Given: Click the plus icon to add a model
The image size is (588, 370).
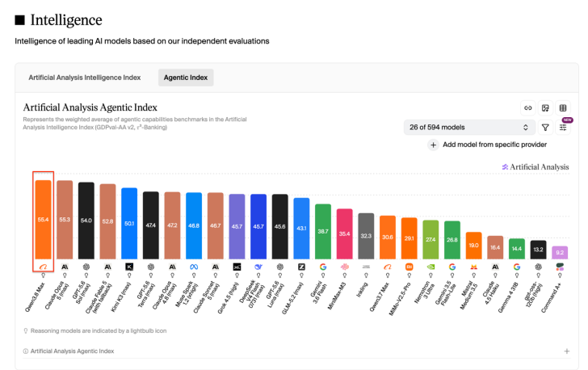Looking at the screenshot, I should [x=433, y=145].
